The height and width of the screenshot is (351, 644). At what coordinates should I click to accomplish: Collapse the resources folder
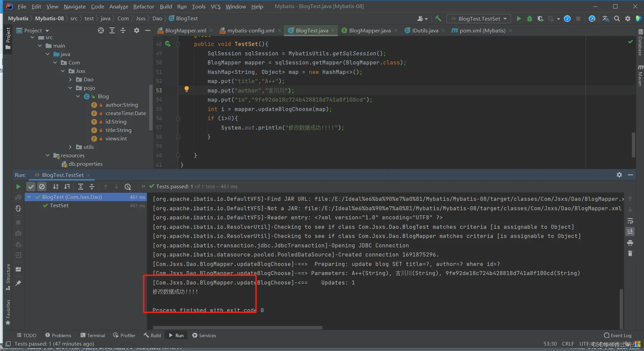point(48,156)
